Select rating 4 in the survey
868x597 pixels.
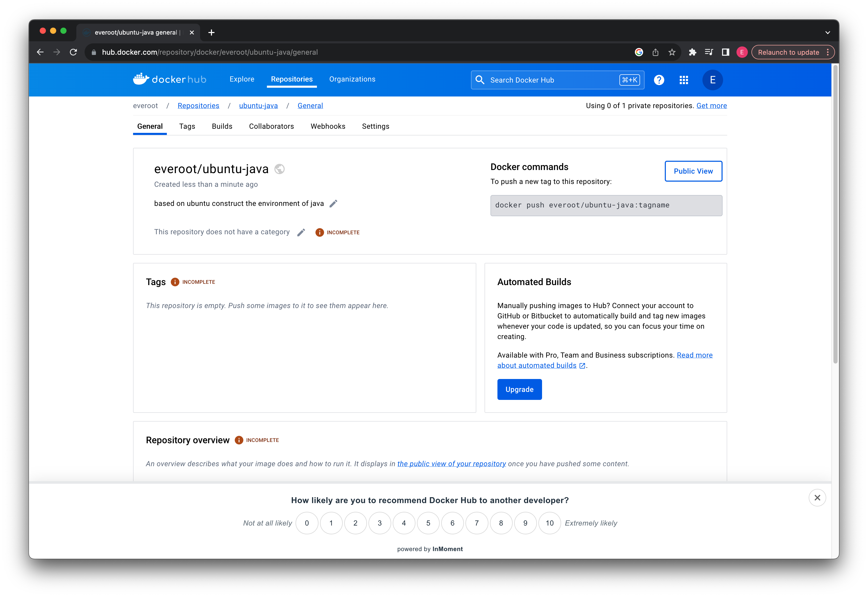404,523
